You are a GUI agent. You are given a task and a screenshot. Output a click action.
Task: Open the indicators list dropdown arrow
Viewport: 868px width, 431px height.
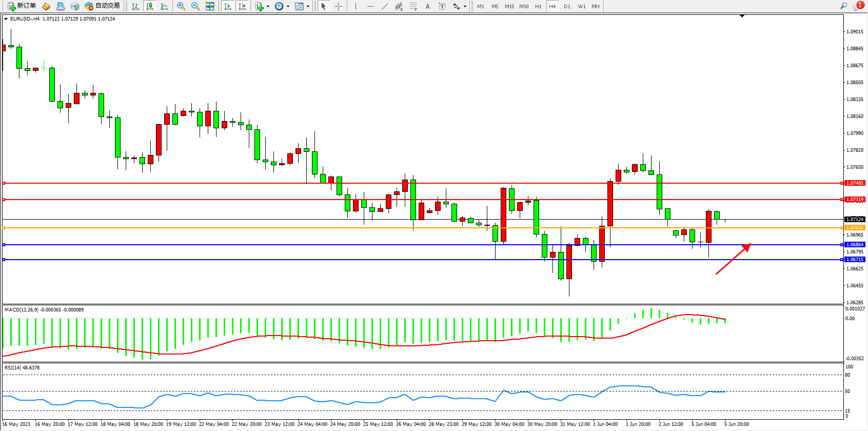[268, 7]
